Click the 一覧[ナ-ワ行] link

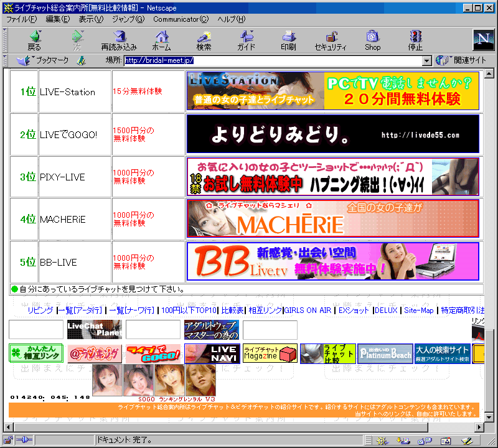132,310
